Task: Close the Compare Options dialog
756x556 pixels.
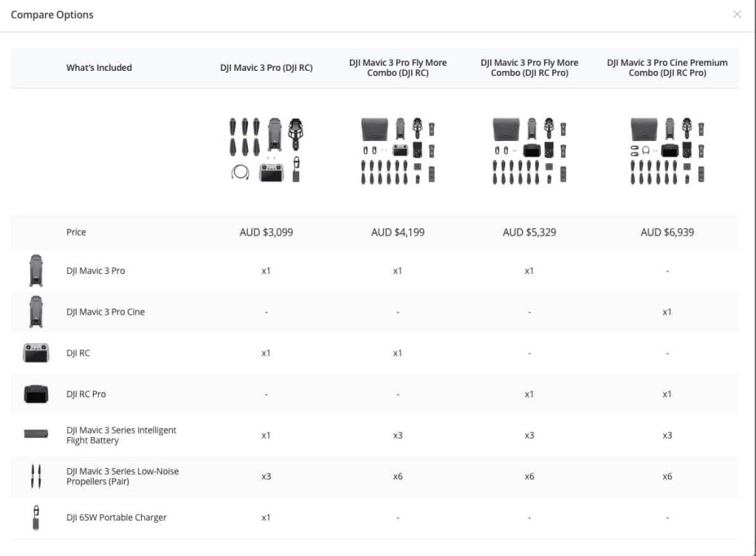Action: click(737, 15)
